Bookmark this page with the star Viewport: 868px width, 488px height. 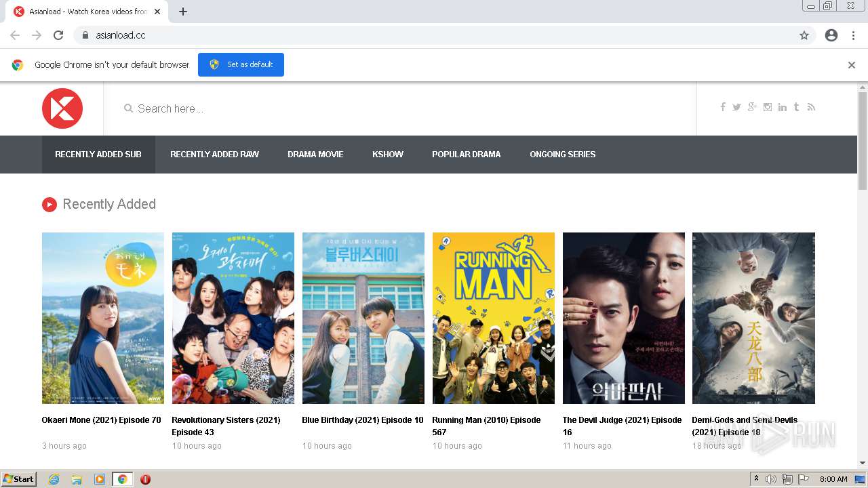pyautogui.click(x=804, y=35)
